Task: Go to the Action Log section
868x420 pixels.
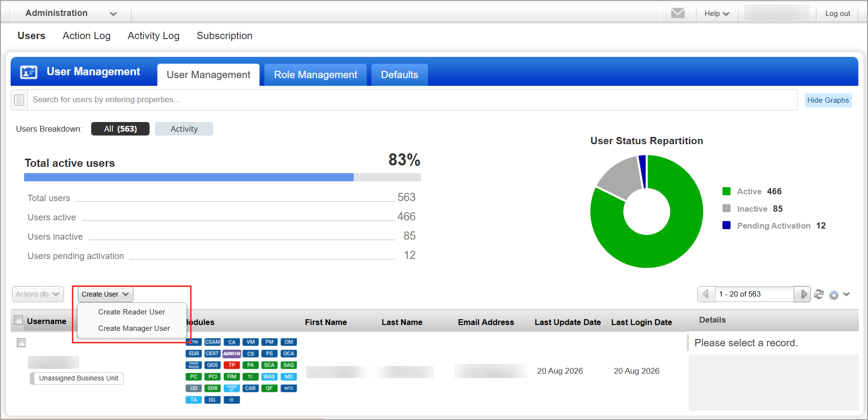Action: pyautogui.click(x=86, y=36)
